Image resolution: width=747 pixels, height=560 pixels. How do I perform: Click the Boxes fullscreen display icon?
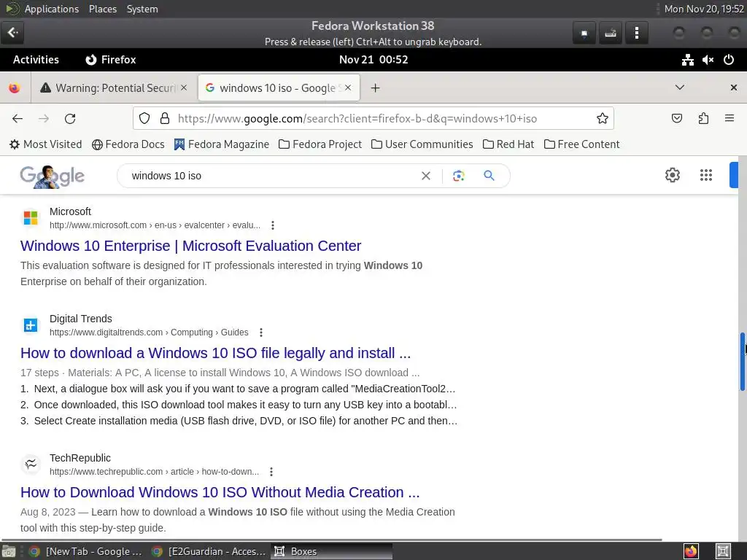[584, 33]
